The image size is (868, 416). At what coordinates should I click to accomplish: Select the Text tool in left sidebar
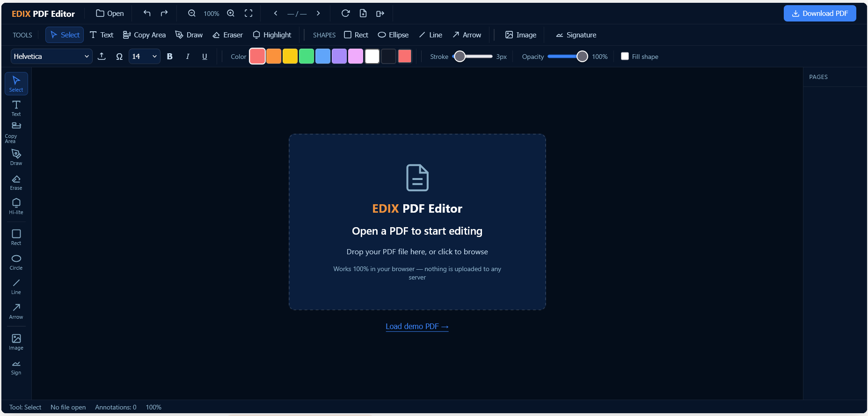(x=16, y=108)
